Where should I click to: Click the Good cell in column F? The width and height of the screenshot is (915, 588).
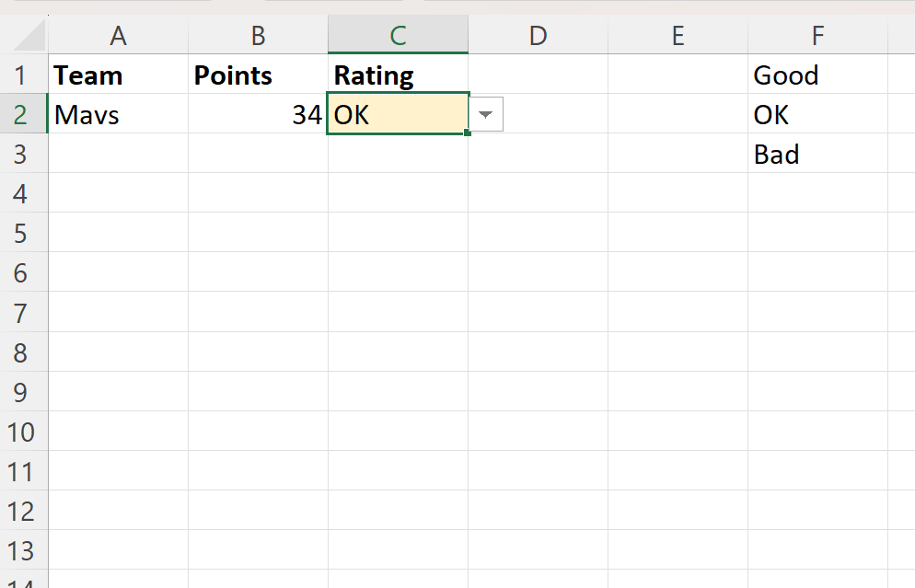pos(817,75)
